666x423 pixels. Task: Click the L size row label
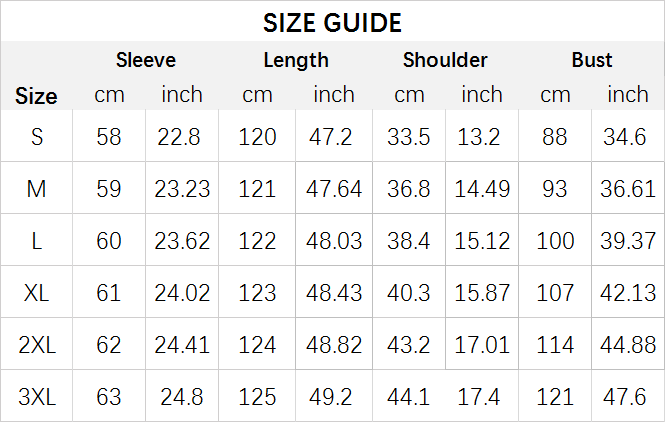pos(37,241)
